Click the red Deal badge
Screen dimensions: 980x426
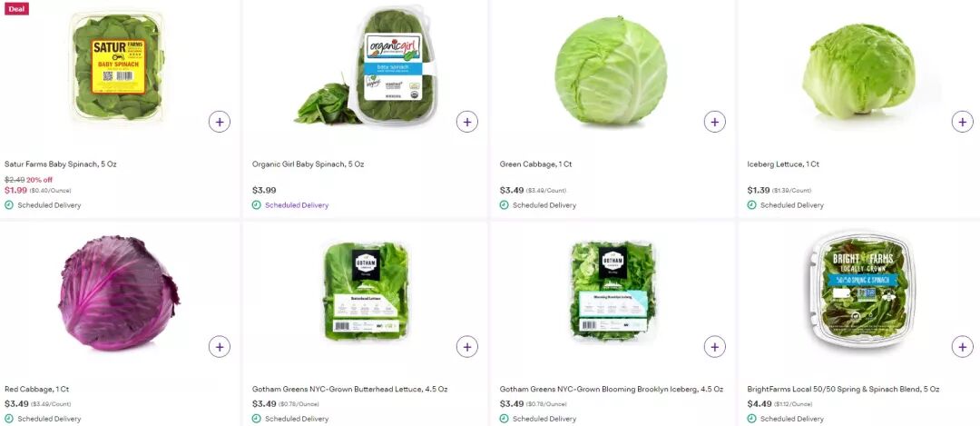click(x=16, y=9)
